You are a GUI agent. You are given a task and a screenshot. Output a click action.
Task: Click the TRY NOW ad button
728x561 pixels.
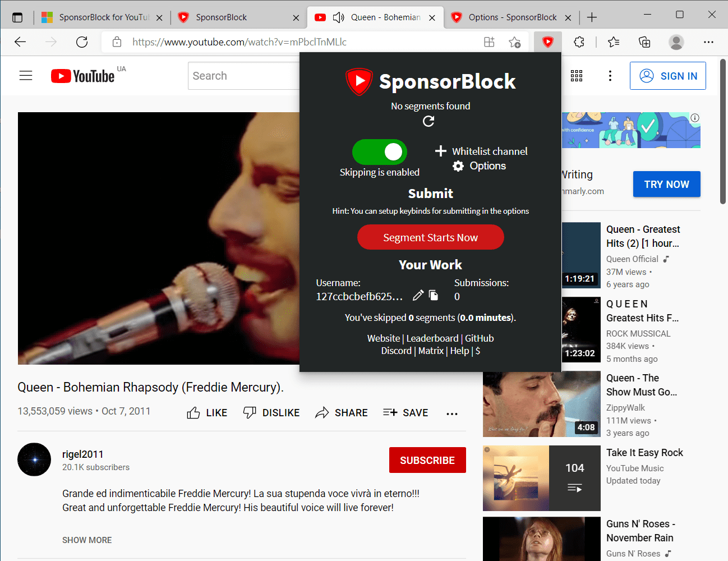pos(667,184)
